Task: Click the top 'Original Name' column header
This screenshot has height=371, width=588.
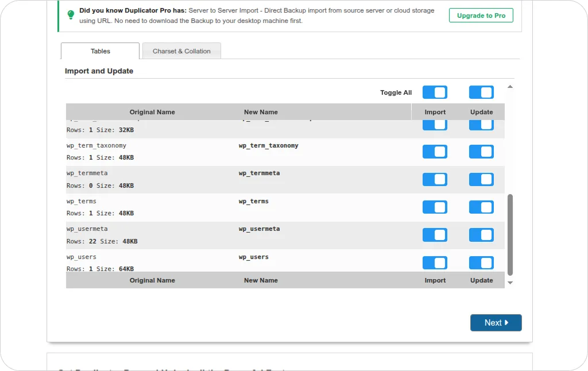Action: (x=152, y=112)
